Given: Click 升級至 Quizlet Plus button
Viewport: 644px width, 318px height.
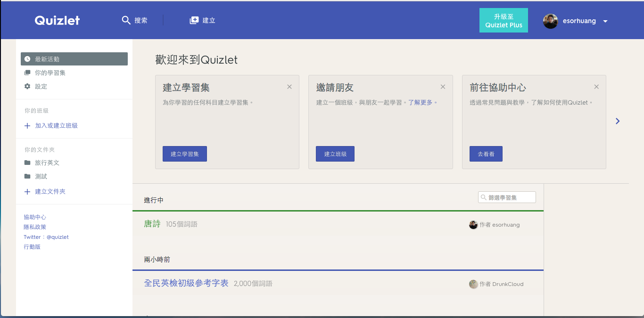Looking at the screenshot, I should point(504,20).
